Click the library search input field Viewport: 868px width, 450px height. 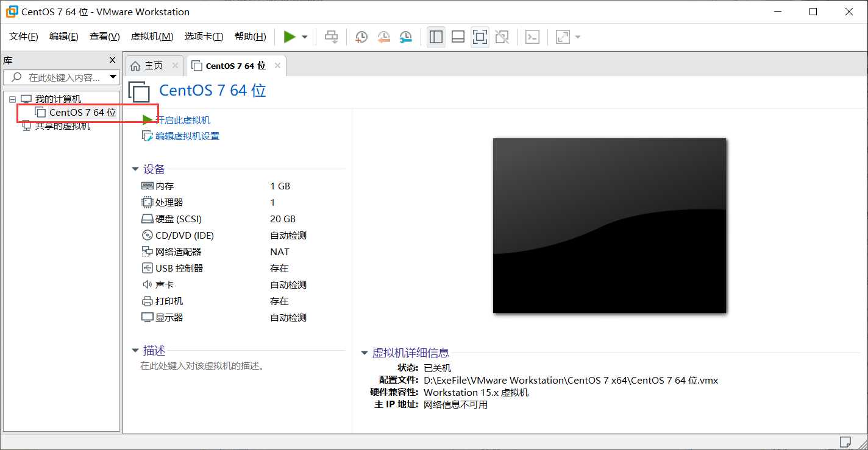click(61, 77)
